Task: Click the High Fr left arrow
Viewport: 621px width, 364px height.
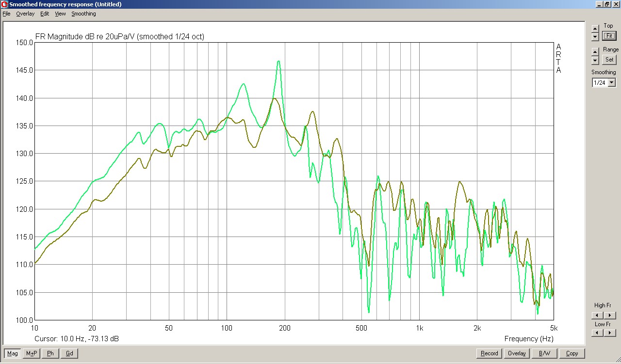Action: 598,316
